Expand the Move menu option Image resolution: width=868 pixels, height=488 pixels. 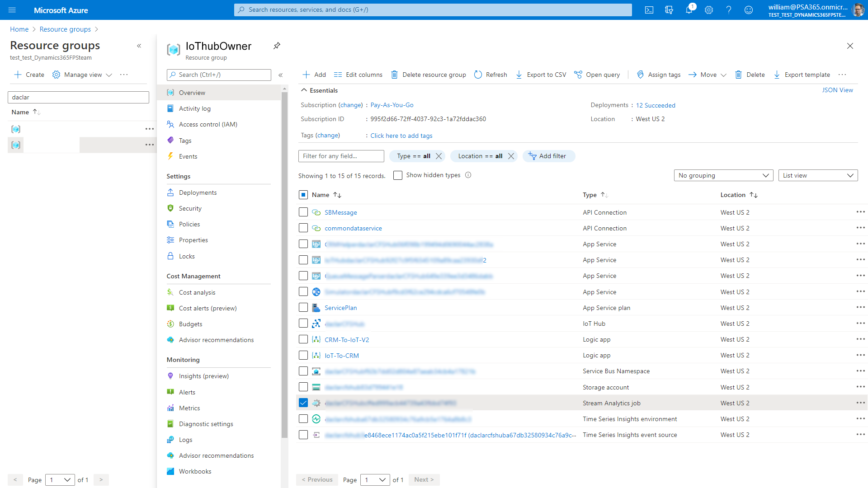723,75
